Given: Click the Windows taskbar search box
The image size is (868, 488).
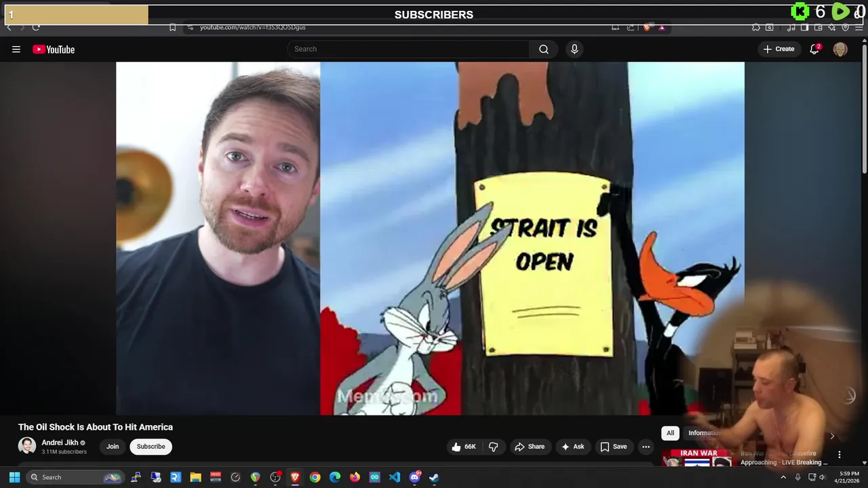Looking at the screenshot, I should [75, 477].
